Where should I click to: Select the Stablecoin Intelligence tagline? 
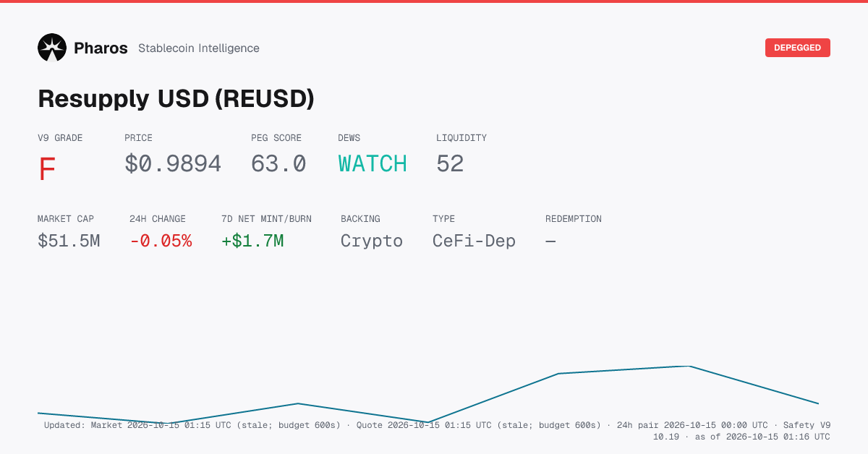(x=198, y=48)
